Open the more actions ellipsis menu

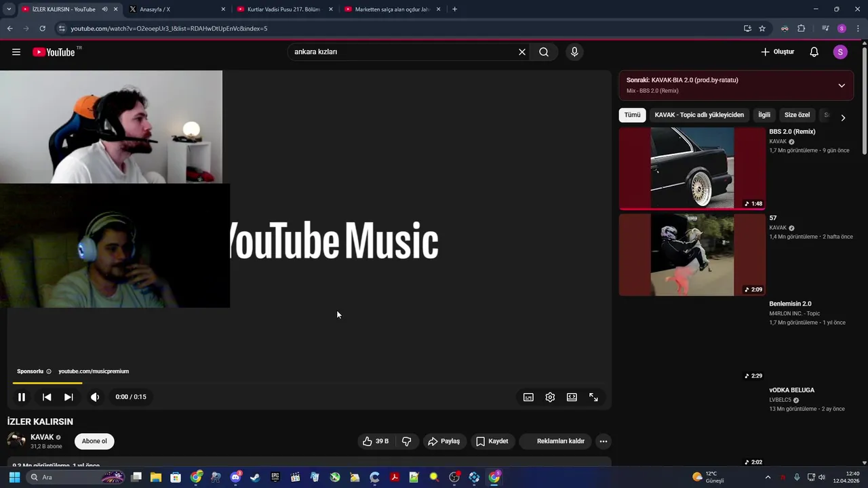tap(604, 441)
